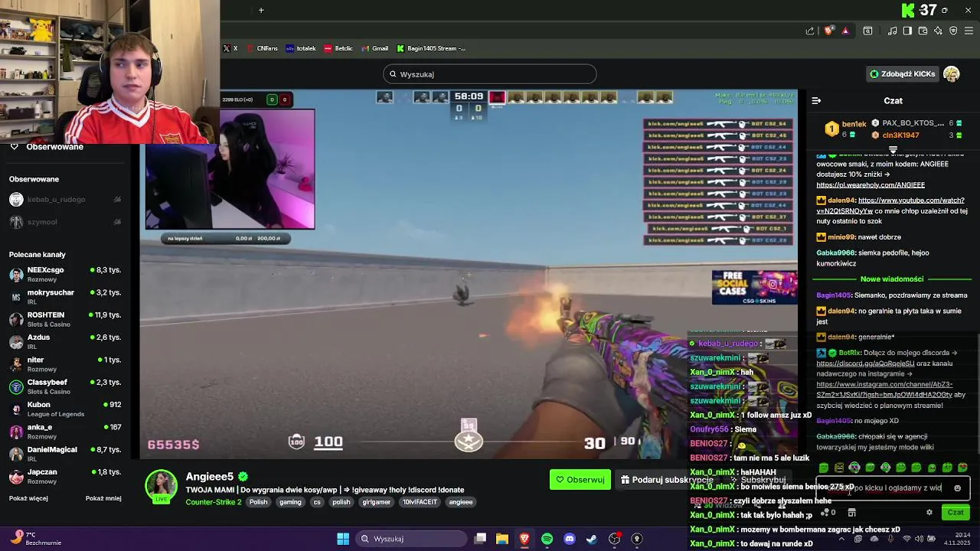Viewport: 980px width, 551px height.
Task: Open followed channel kebab_u_rudego
Action: [x=65, y=200]
